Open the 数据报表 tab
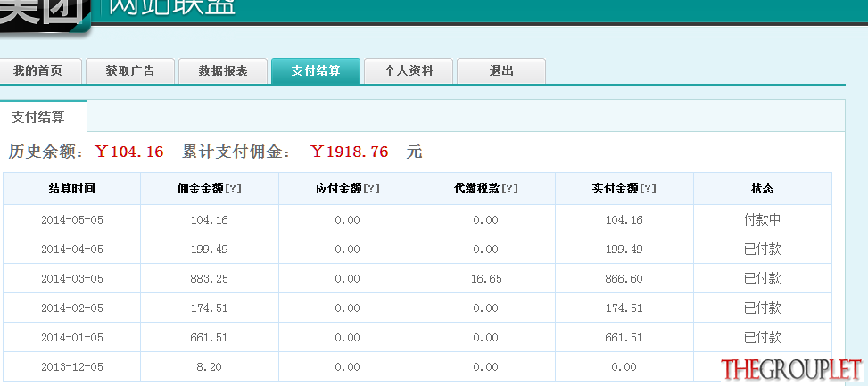 click(x=223, y=71)
